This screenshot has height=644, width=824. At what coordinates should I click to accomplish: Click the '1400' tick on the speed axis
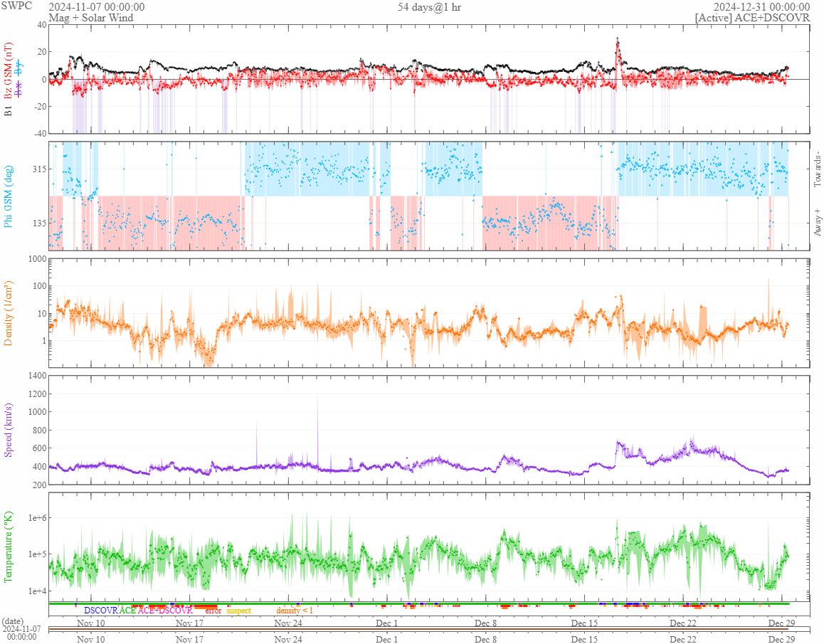click(x=37, y=375)
